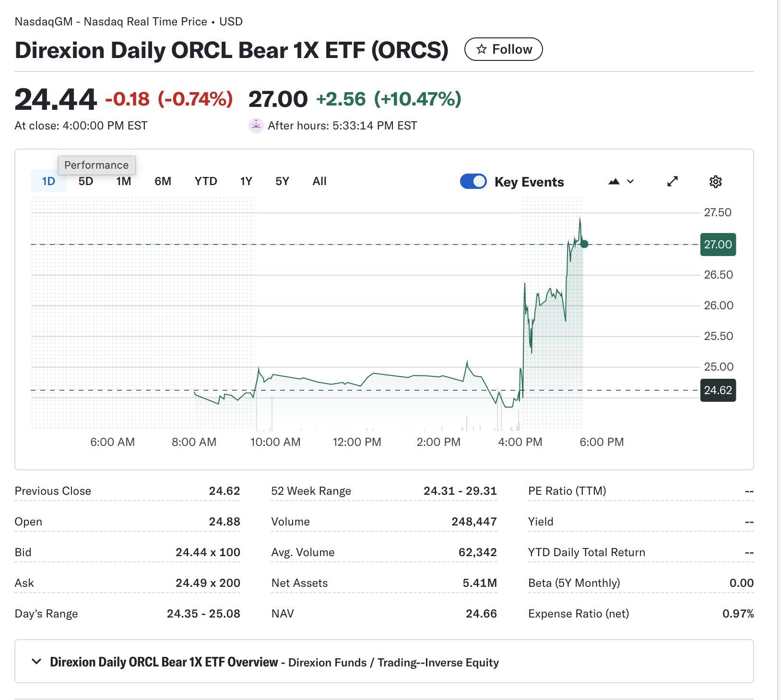The height and width of the screenshot is (700, 780).
Task: Show the 5Y chart range
Action: (x=282, y=181)
